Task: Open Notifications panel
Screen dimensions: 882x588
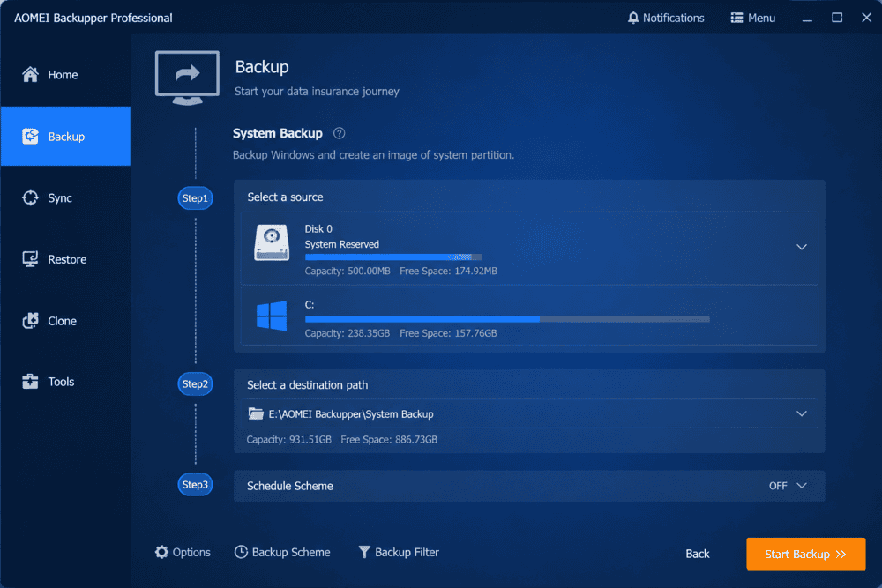Action: [666, 18]
